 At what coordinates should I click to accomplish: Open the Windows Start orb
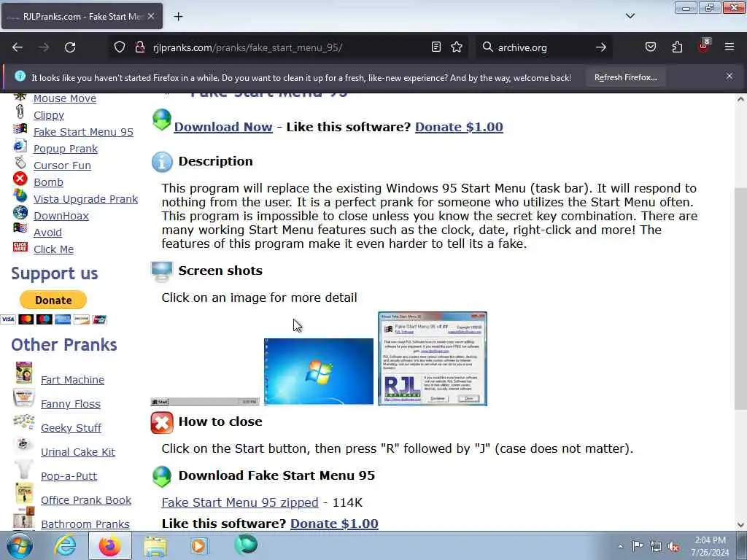click(x=20, y=546)
